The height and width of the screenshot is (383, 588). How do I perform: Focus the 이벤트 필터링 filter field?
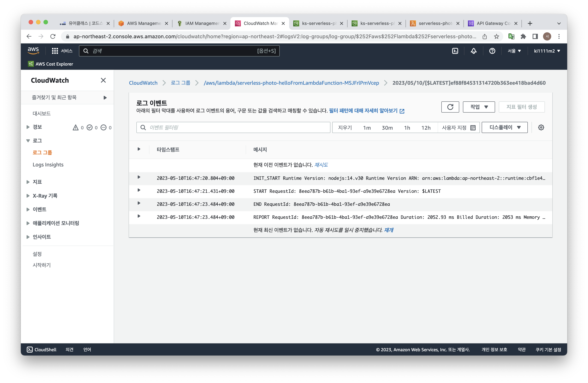click(x=233, y=127)
